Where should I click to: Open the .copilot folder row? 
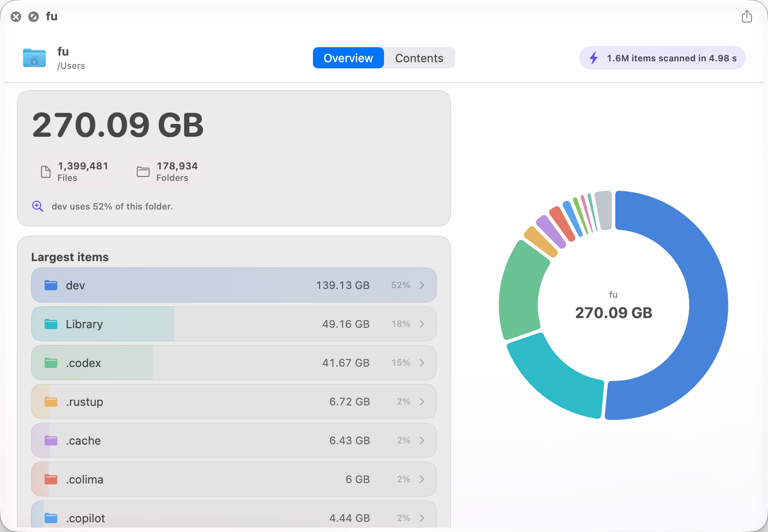pos(234,514)
